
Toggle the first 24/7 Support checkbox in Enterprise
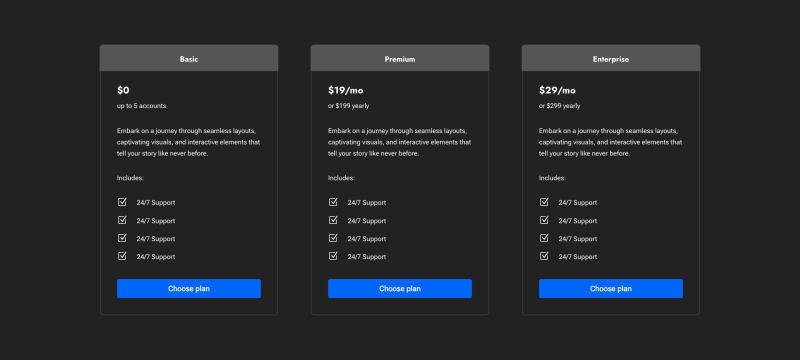(544, 202)
